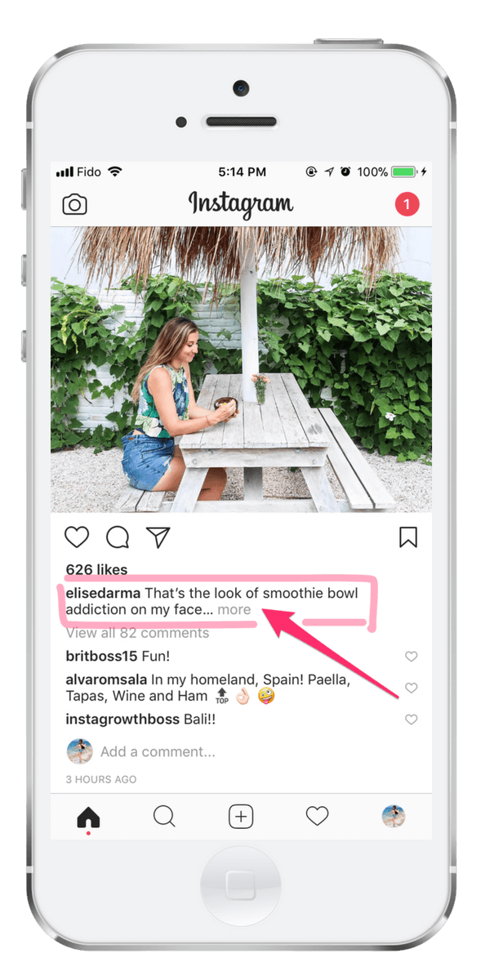Image resolution: width=490 pixels, height=980 pixels.
Task: Tap the new post plus icon
Action: point(241,817)
